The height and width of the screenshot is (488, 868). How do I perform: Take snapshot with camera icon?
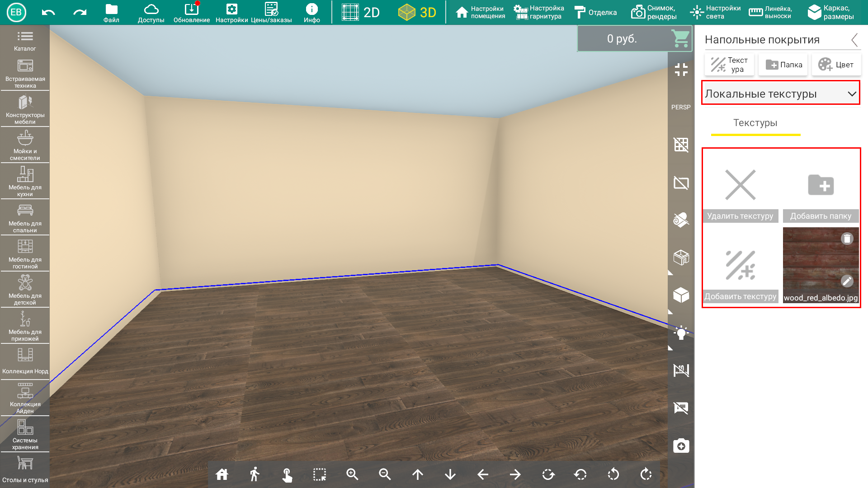pos(681,446)
